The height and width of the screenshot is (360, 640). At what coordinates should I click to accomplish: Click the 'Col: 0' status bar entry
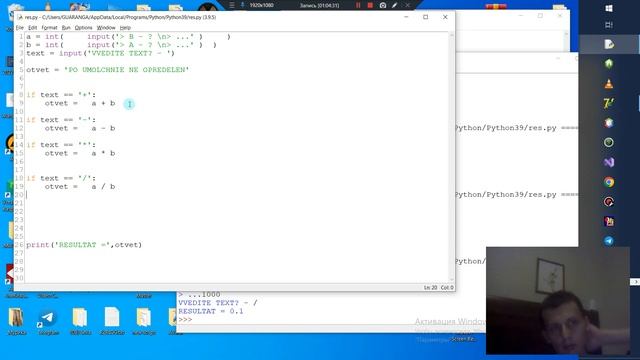pos(447,288)
